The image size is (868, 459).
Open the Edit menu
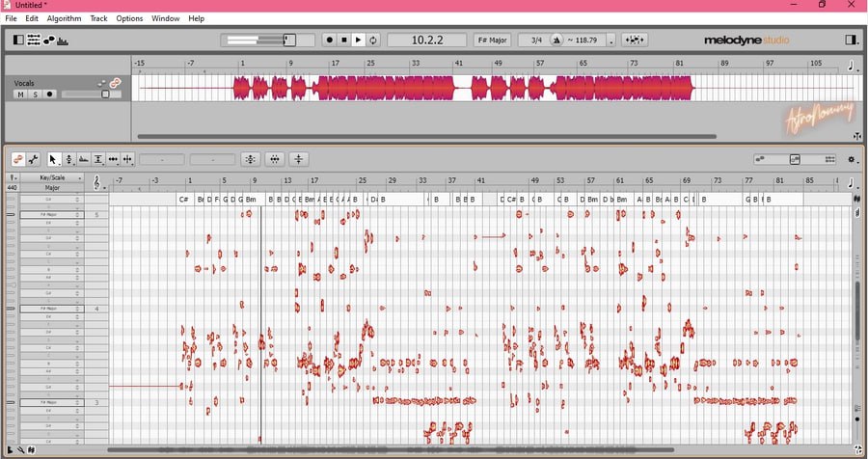point(32,18)
